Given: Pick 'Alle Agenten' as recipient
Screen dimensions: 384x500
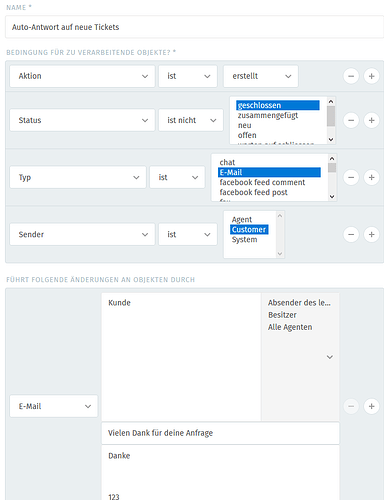Looking at the screenshot, I should pyautogui.click(x=290, y=327).
